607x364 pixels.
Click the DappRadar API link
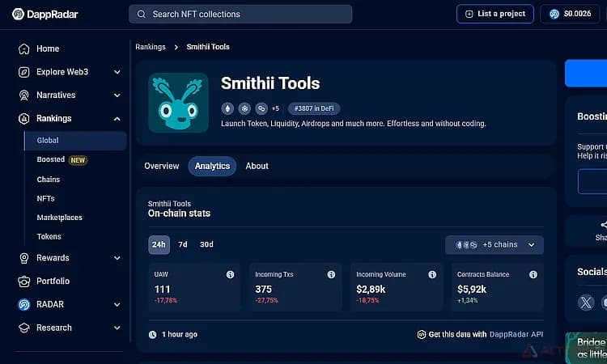point(516,335)
